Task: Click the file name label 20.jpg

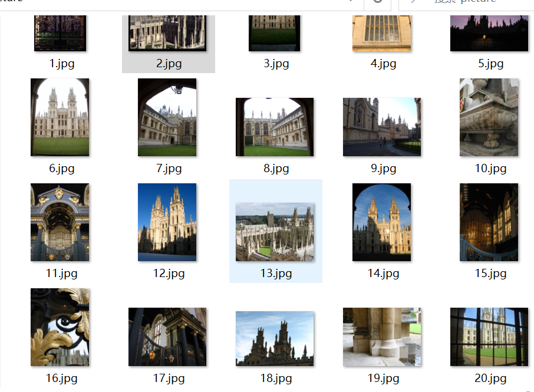Action: tap(491, 378)
